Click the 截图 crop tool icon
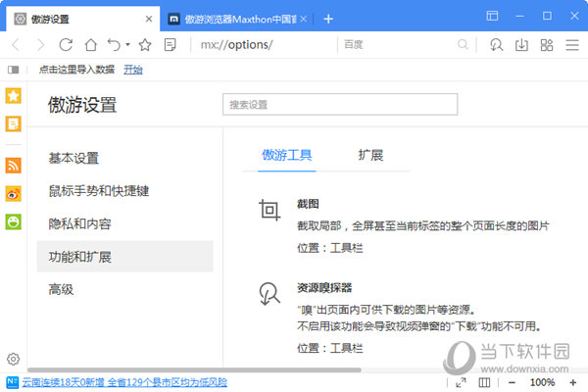The height and width of the screenshot is (392, 588). [x=269, y=210]
